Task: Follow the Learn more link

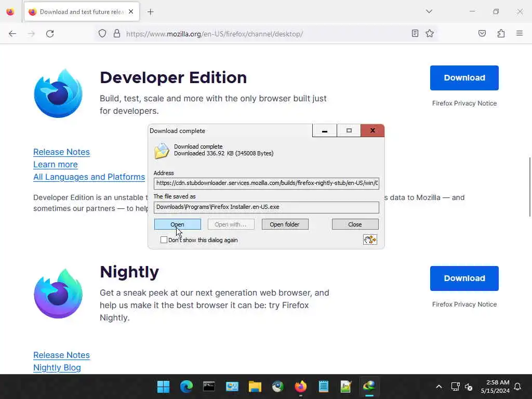Action: pyautogui.click(x=55, y=165)
